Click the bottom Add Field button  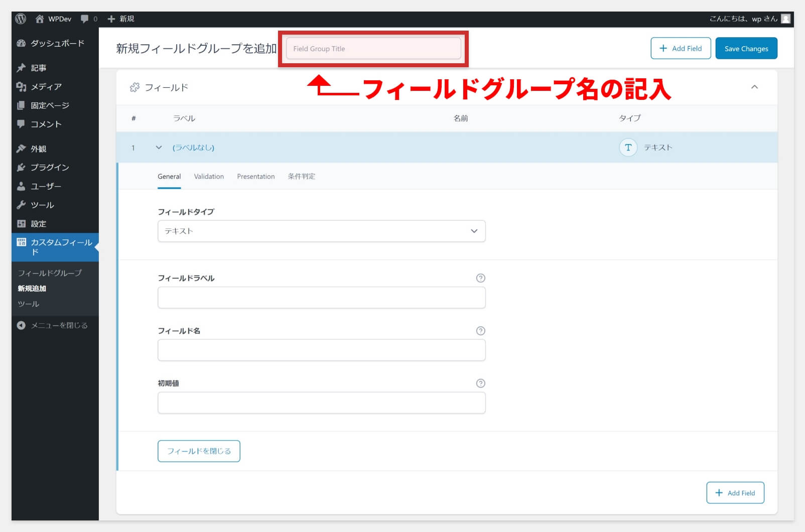[x=735, y=493]
